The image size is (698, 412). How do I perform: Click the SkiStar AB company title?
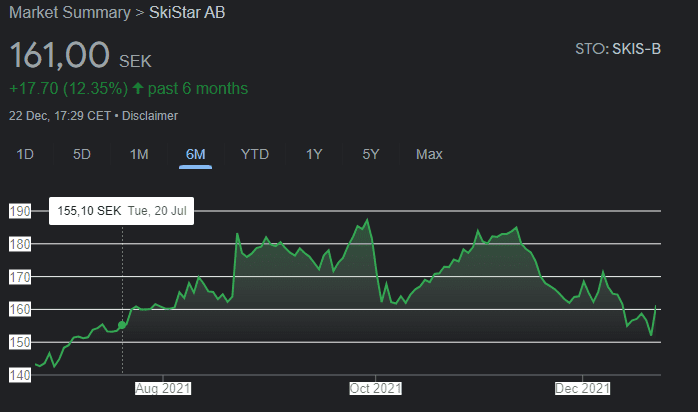[187, 12]
